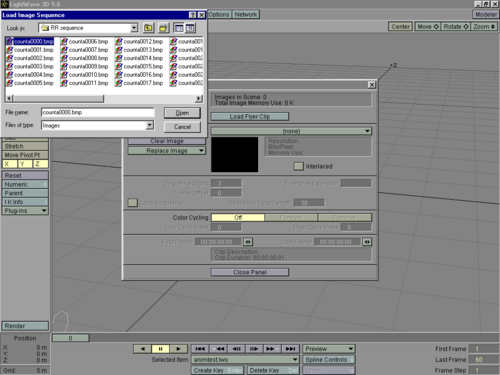Open the Network tab
The image size is (500, 375).
(x=246, y=15)
